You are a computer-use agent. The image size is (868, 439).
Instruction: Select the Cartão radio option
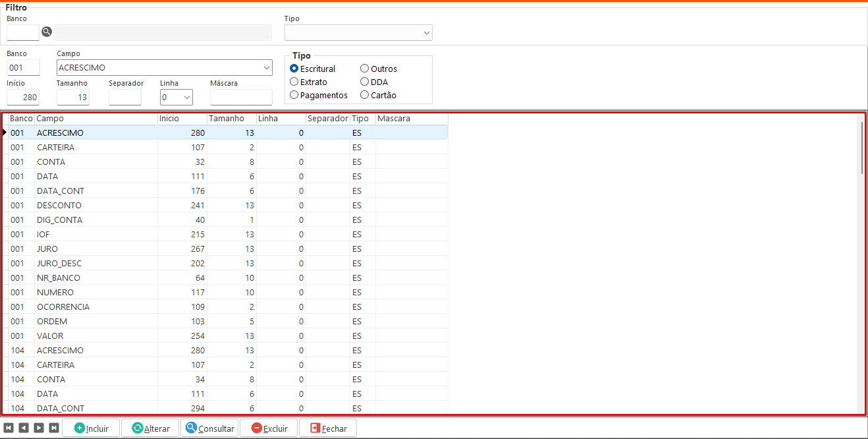(x=364, y=95)
